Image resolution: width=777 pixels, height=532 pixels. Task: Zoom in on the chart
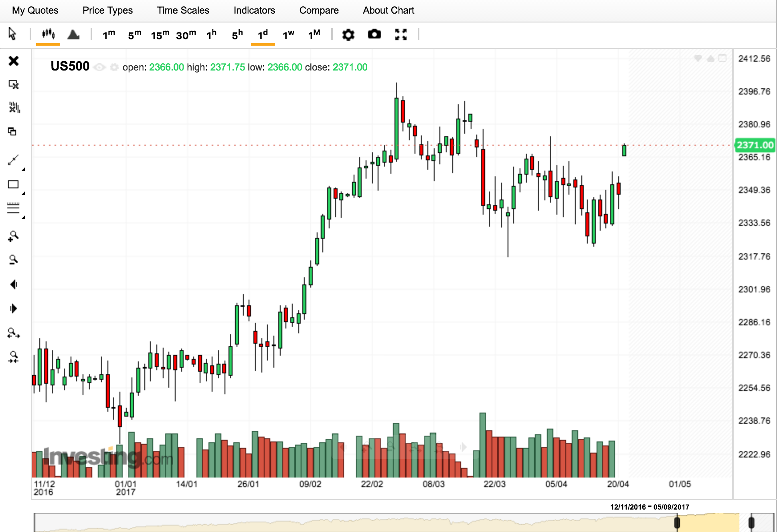point(13,236)
